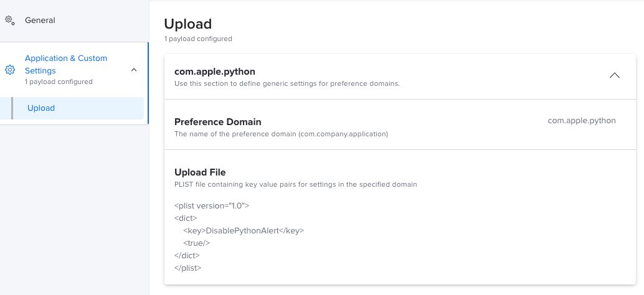
Task: Click the DisablePythonAlert key line
Action: pyautogui.click(x=243, y=230)
